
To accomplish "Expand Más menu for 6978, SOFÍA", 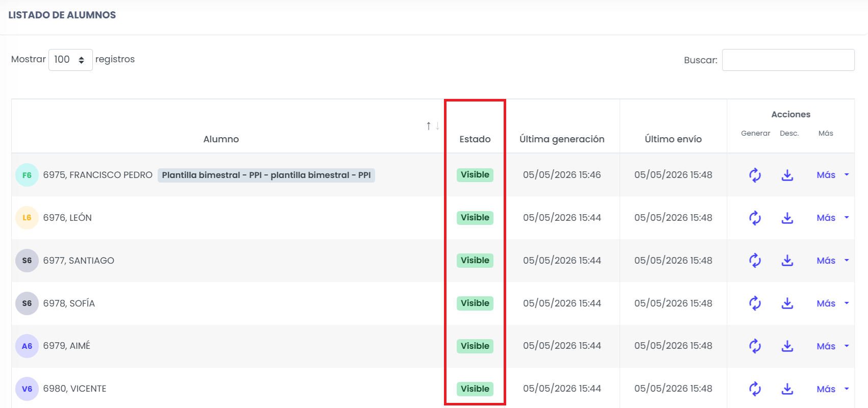I will (x=833, y=303).
